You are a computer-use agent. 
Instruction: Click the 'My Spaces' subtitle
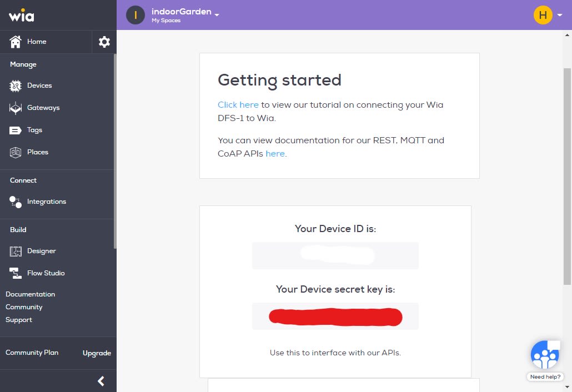click(166, 21)
